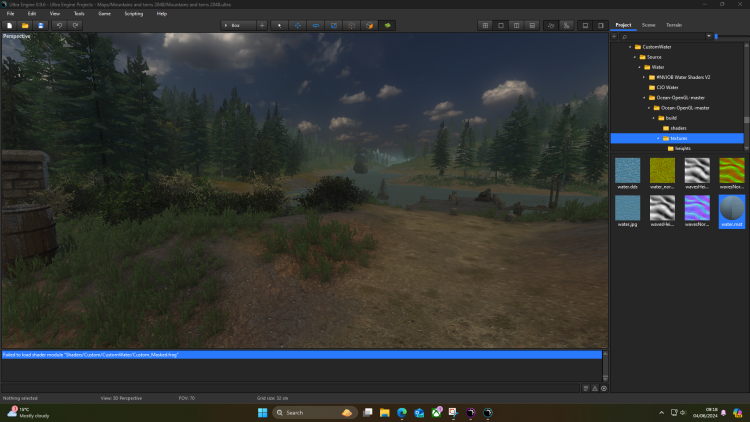Viewport: 750px width, 422px height.
Task: Click the add object plus button
Action: pos(262,24)
